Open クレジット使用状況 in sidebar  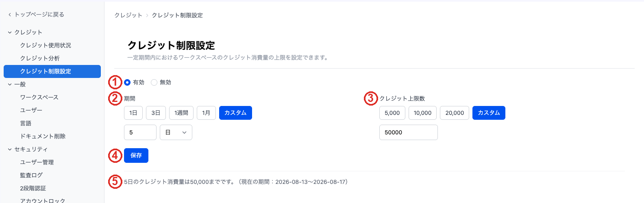pyautogui.click(x=46, y=45)
